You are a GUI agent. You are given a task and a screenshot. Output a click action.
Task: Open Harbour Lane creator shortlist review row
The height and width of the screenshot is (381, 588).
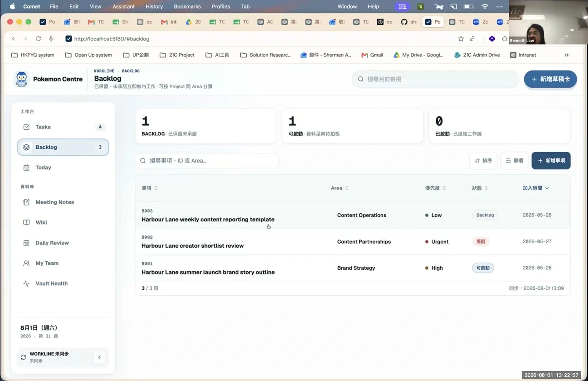click(x=352, y=242)
